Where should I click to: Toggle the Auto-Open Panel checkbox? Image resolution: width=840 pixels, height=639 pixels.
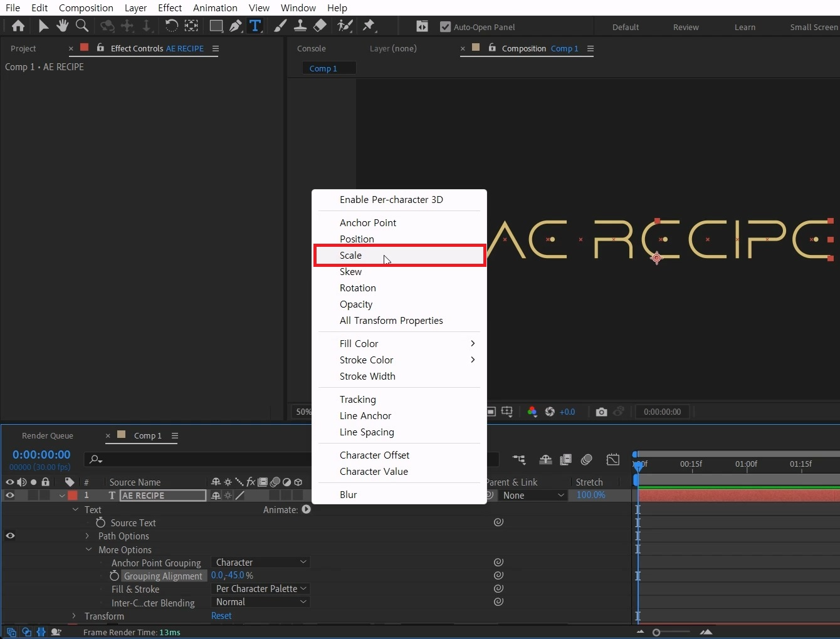pos(445,27)
